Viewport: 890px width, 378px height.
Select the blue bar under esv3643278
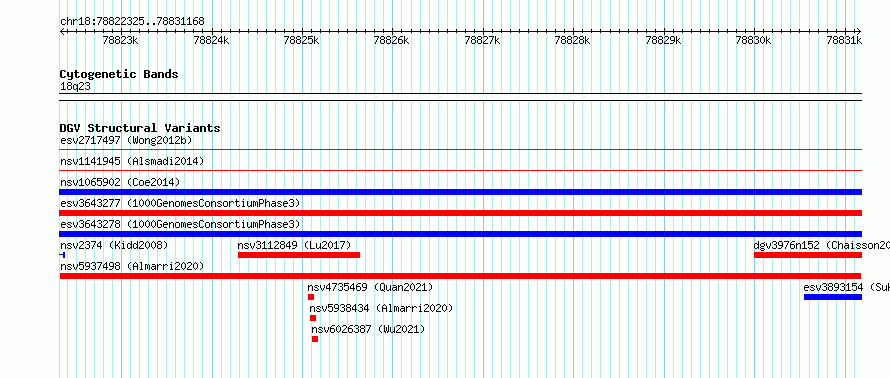pos(461,234)
